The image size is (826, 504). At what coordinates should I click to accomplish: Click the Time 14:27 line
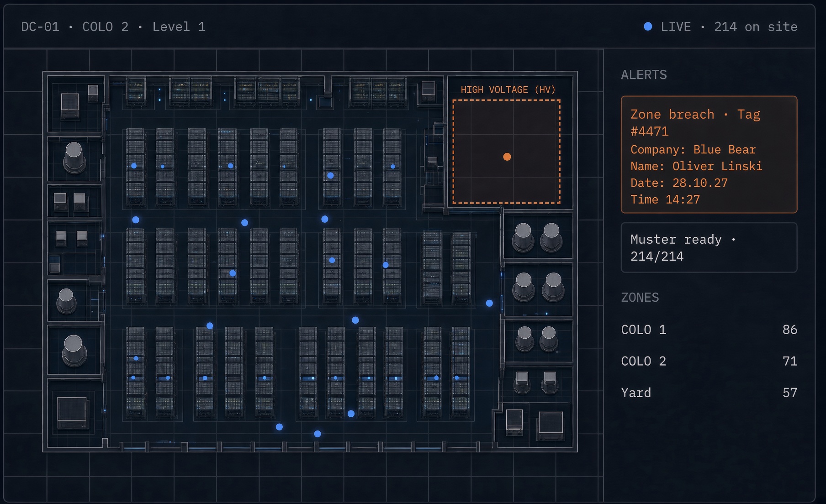click(x=665, y=199)
